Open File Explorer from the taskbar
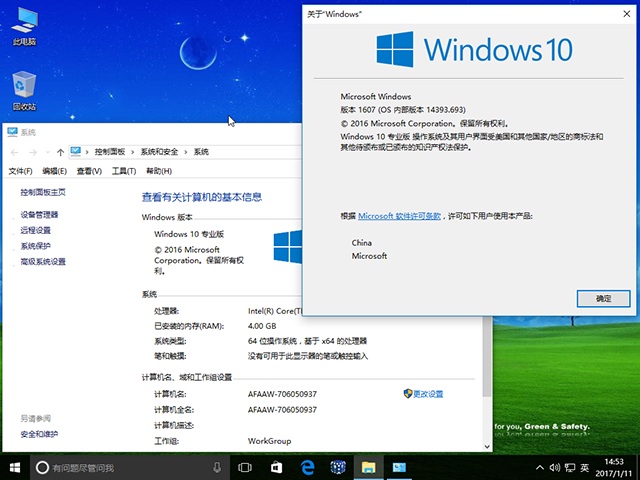The image size is (640, 480). [x=368, y=467]
